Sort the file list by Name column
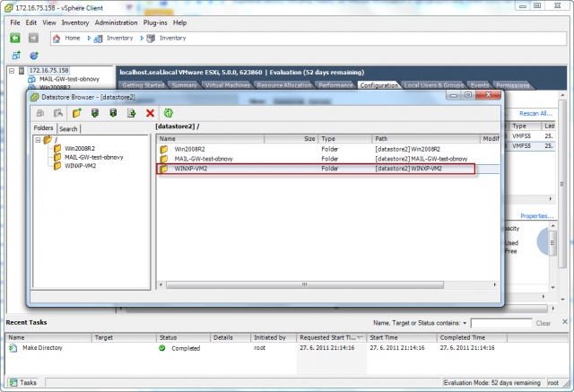This screenshot has height=392, width=574. (x=211, y=139)
